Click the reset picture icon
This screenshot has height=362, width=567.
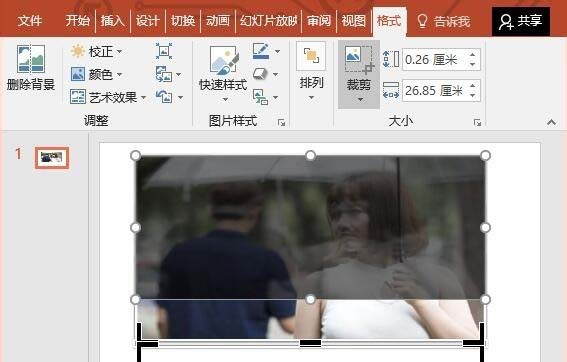point(164,97)
